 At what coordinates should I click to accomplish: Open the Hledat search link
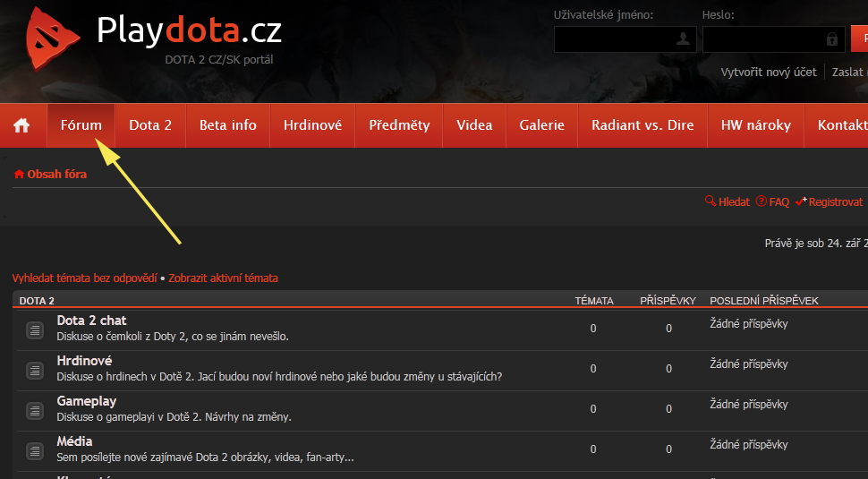pos(734,202)
